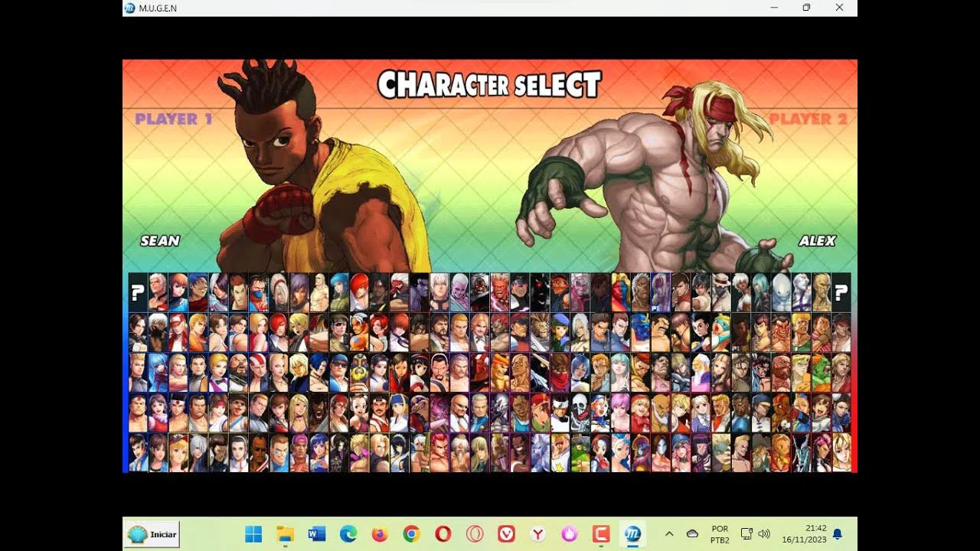Launch Yandex Browser from the taskbar
Image resolution: width=980 pixels, height=551 pixels.
[537, 533]
